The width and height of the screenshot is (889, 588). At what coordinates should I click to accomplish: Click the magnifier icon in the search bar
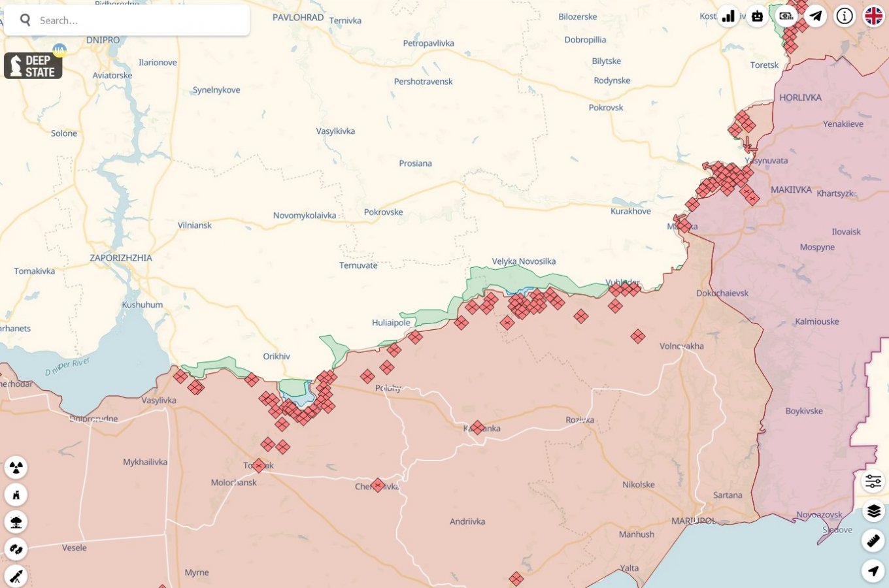(25, 20)
